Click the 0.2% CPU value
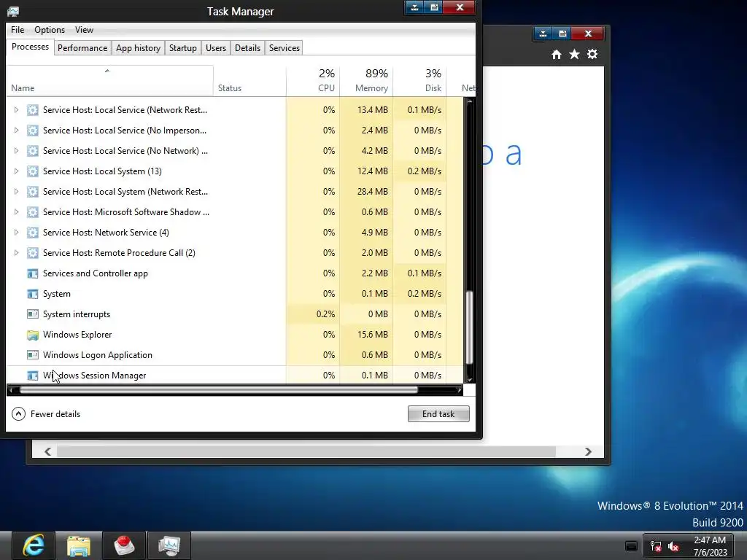The height and width of the screenshot is (560, 747). pyautogui.click(x=325, y=314)
